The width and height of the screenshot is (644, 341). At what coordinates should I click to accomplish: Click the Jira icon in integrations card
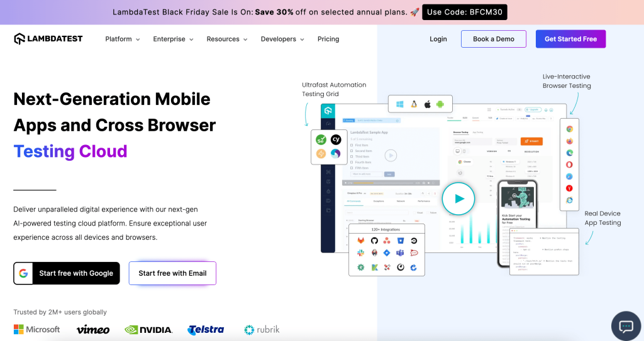[387, 253]
